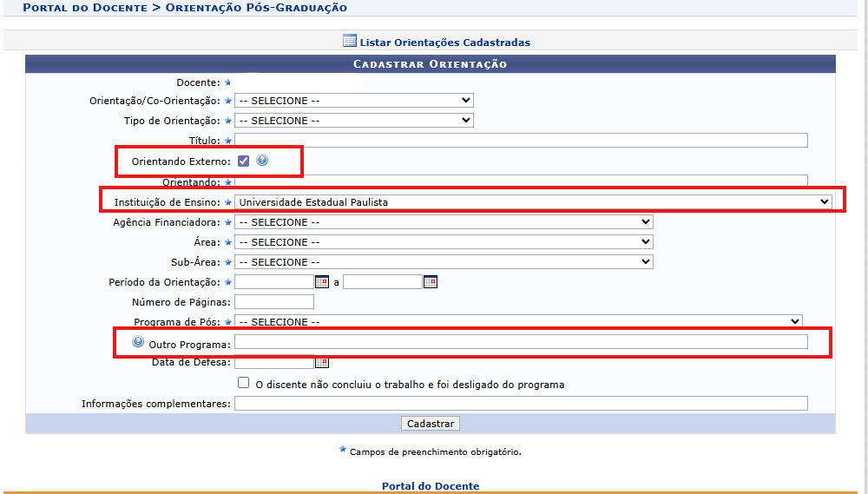Click the Título text field
This screenshot has width=868, height=494.
pos(521,140)
